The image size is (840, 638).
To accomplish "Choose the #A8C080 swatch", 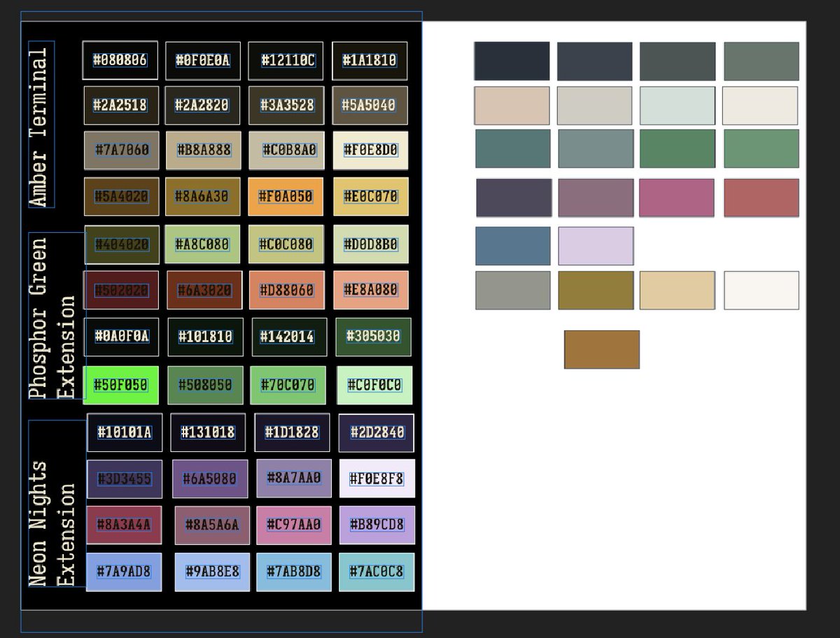I will coord(202,244).
